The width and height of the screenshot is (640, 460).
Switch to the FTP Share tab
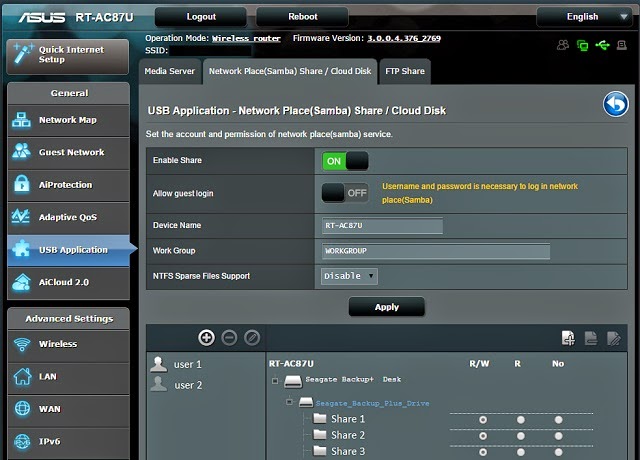[x=405, y=71]
